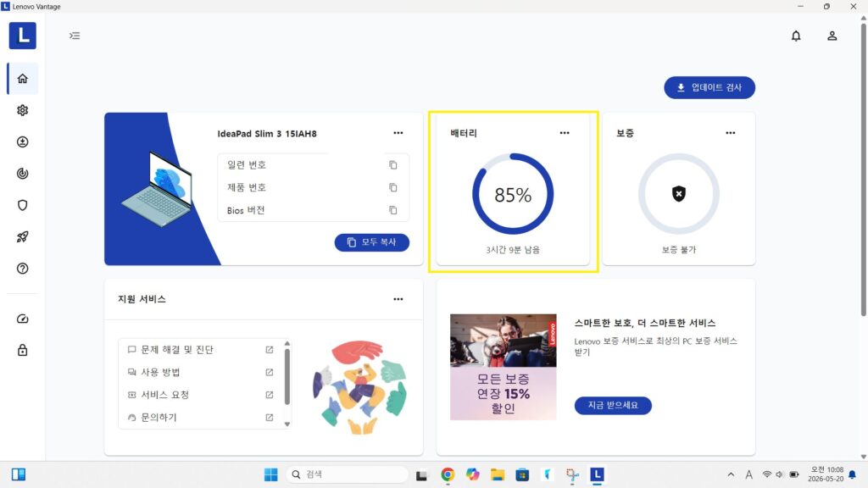
Task: Open device settings gear in sidebar
Action: [23, 110]
